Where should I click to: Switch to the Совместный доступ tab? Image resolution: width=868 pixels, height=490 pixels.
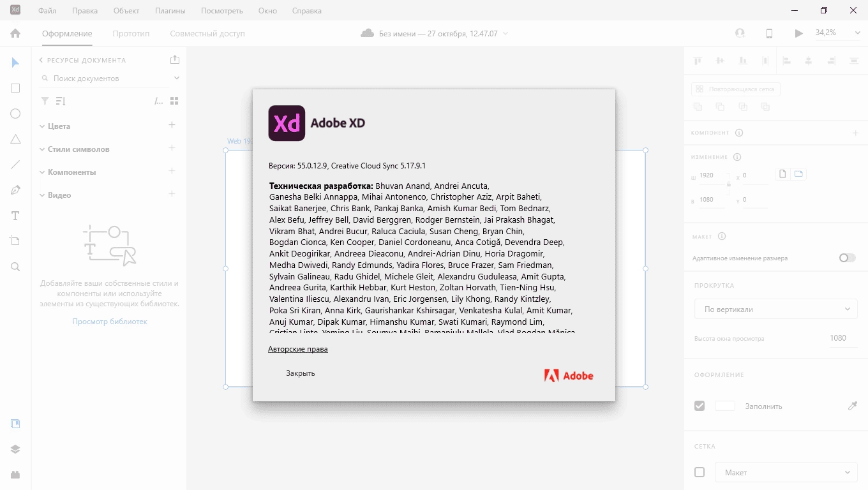coord(207,33)
